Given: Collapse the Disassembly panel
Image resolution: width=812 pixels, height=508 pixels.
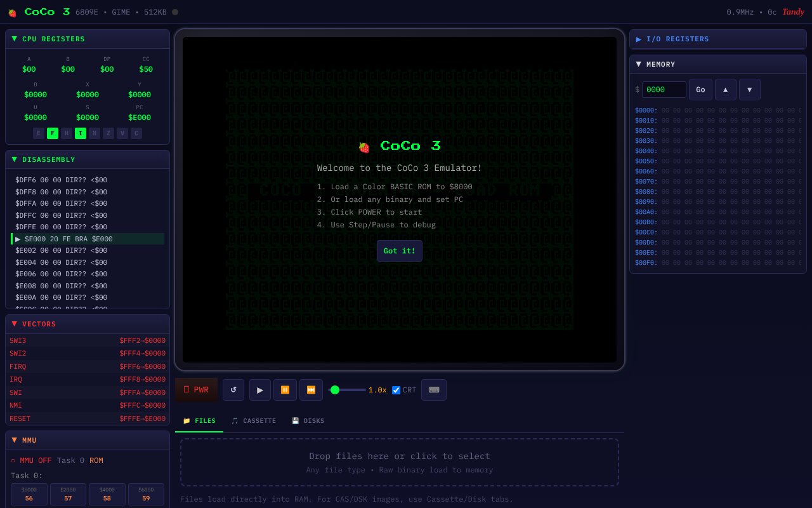Looking at the screenshot, I should [15, 159].
